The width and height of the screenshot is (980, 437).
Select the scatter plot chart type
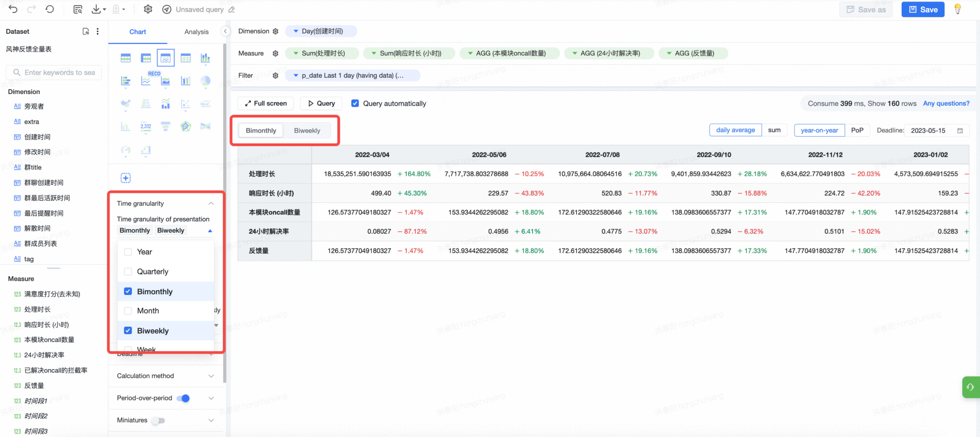click(186, 103)
